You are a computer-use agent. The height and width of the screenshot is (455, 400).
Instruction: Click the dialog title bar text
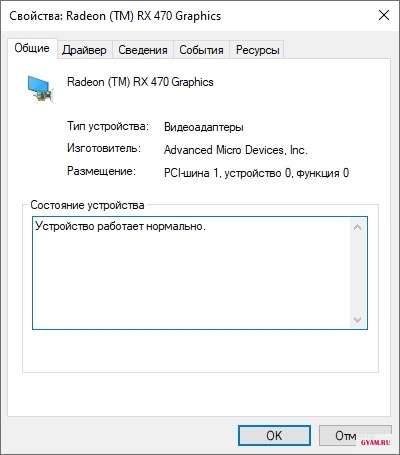[x=115, y=16]
